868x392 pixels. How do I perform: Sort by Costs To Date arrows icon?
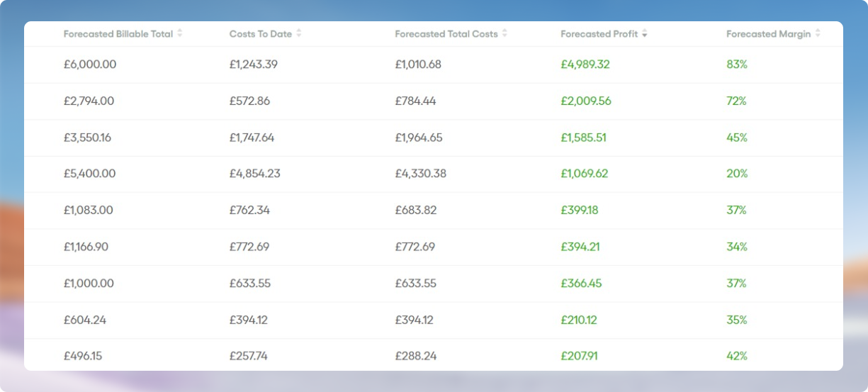[299, 33]
